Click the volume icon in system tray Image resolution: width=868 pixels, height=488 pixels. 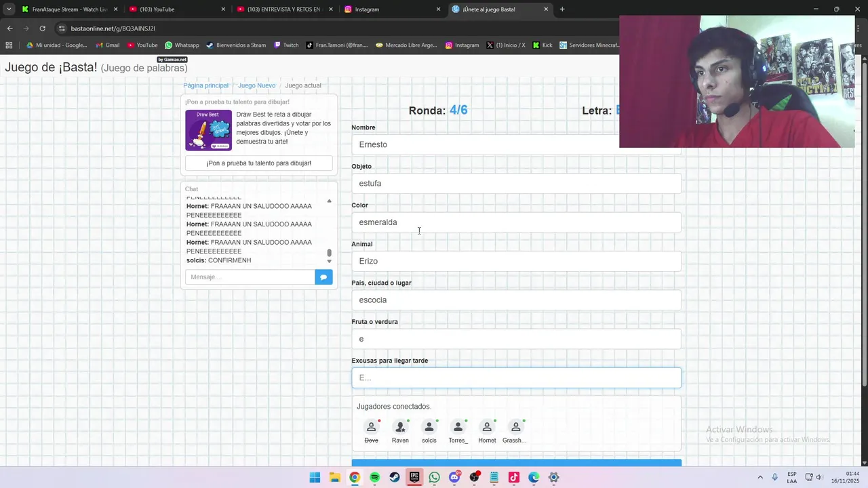tap(818, 477)
